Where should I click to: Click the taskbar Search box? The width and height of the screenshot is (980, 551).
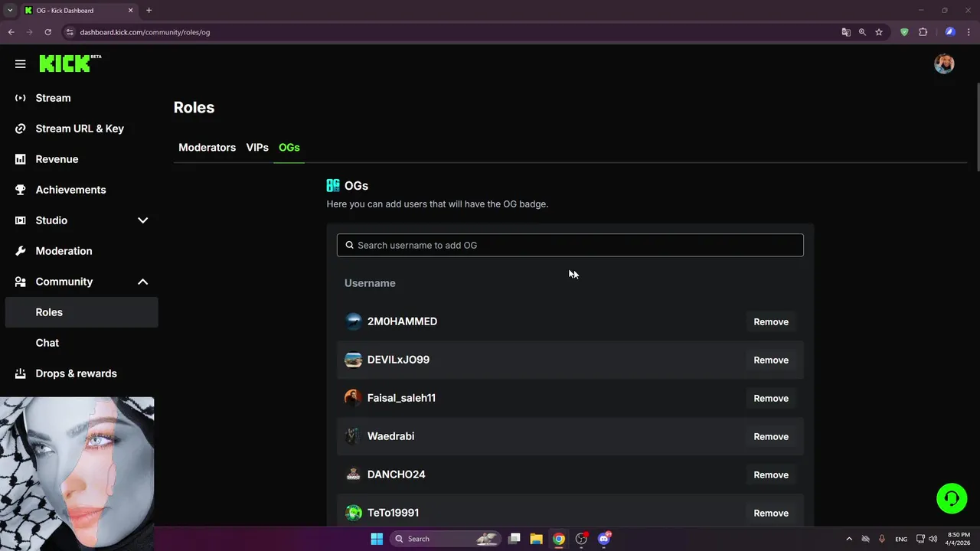point(446,539)
